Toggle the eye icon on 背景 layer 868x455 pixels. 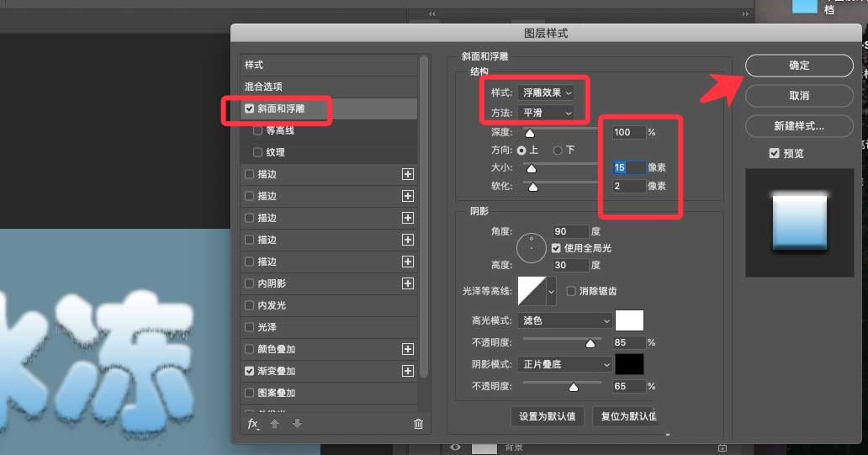point(455,447)
